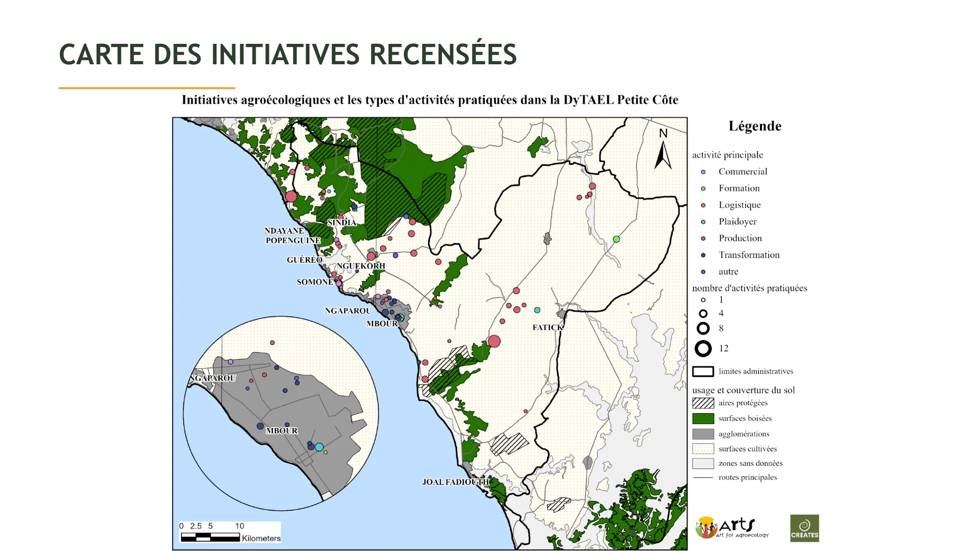Image resolution: width=980 pixels, height=551 pixels.
Task: Click the Légende heading
Action: click(755, 126)
